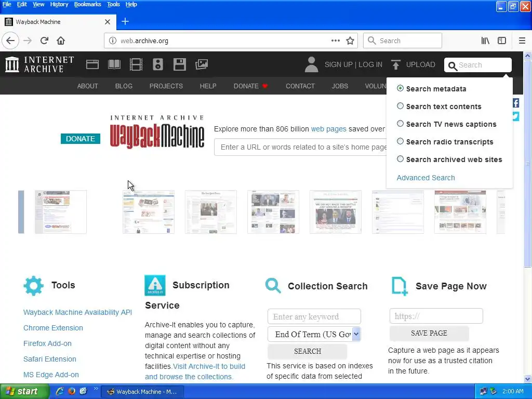Image resolution: width=532 pixels, height=399 pixels.
Task: Open Chrome Extension link
Action: (54, 328)
